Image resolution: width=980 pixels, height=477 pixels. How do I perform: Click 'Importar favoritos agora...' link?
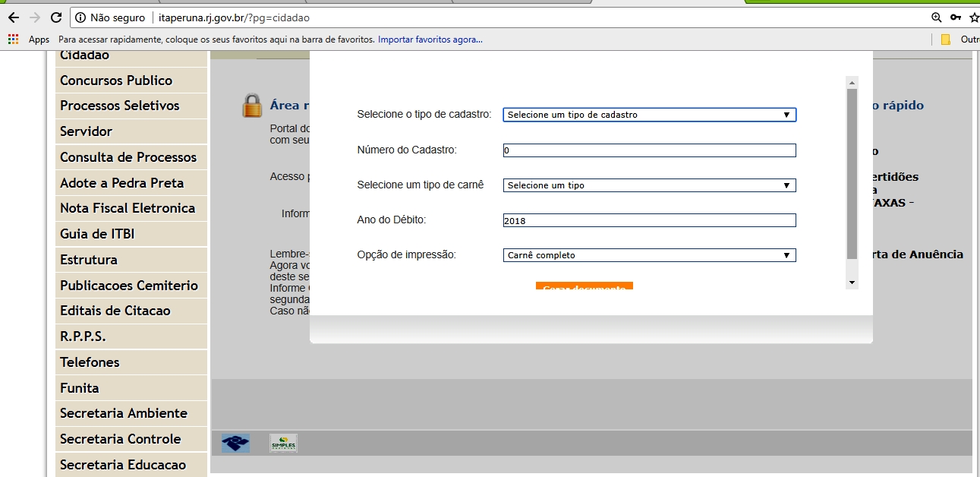[430, 39]
